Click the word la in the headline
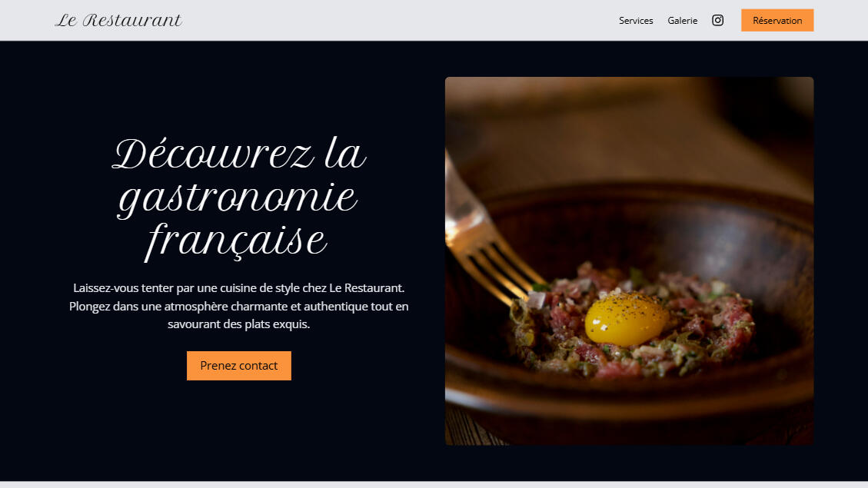 [x=345, y=154]
